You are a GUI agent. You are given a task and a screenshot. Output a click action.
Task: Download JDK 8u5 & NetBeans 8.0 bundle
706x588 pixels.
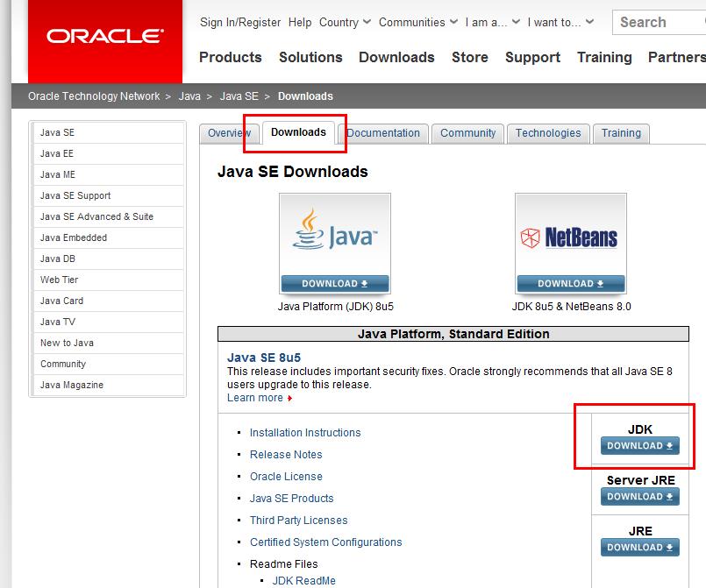(570, 283)
